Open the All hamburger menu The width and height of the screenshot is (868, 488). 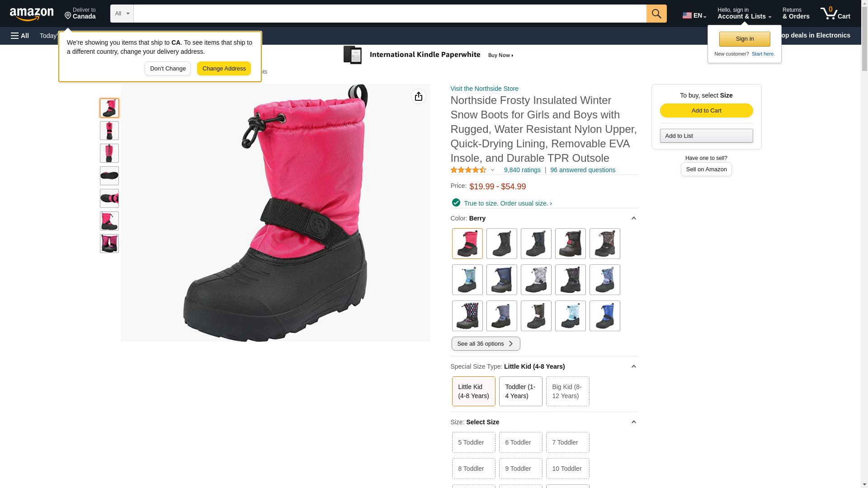click(x=20, y=36)
